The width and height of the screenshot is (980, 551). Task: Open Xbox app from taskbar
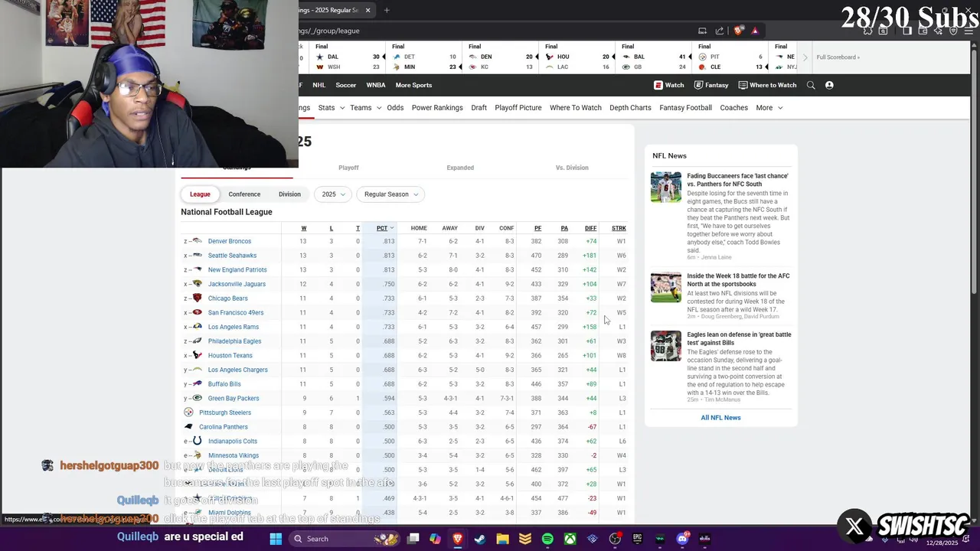pos(570,539)
